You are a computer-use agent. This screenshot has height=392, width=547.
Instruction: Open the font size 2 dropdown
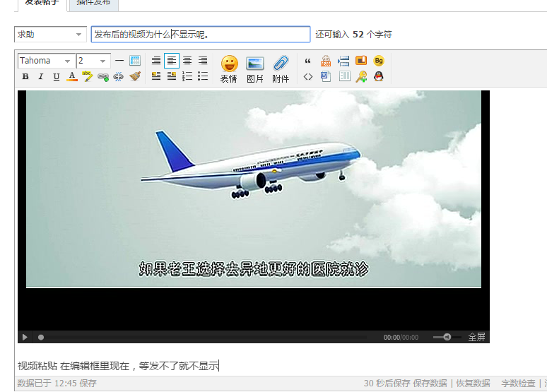93,61
